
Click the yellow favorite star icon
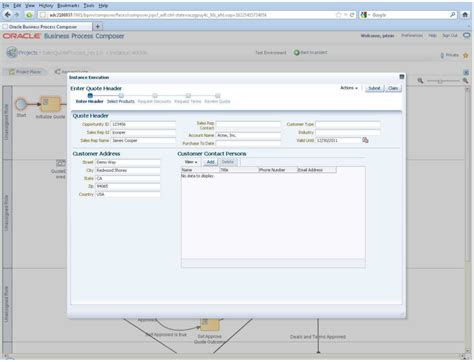[x=466, y=55]
